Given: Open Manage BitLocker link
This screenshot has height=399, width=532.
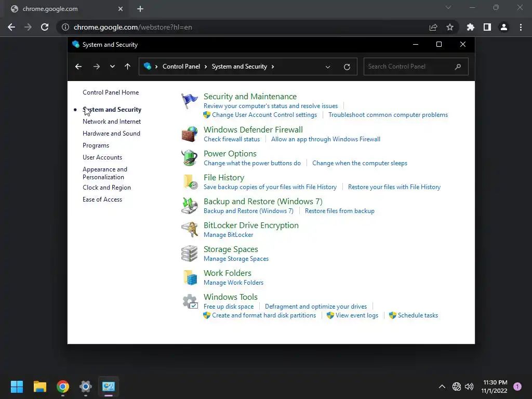Looking at the screenshot, I should pyautogui.click(x=229, y=235).
